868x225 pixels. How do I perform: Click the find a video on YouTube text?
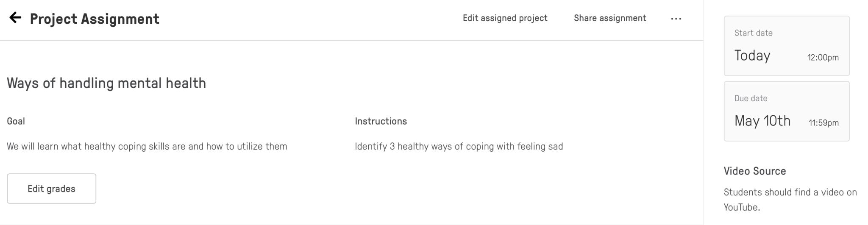pyautogui.click(x=790, y=200)
